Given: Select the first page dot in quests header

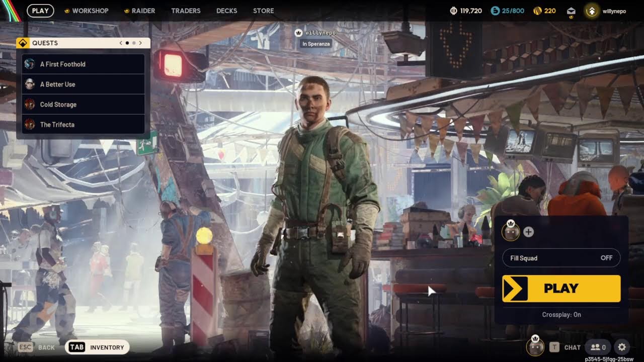Looking at the screenshot, I should tap(127, 43).
